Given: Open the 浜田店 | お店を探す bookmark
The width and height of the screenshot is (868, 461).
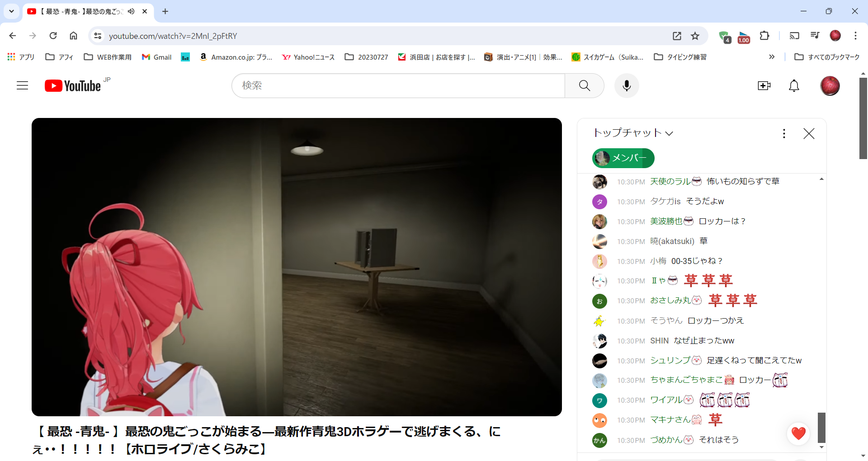Looking at the screenshot, I should click(435, 57).
